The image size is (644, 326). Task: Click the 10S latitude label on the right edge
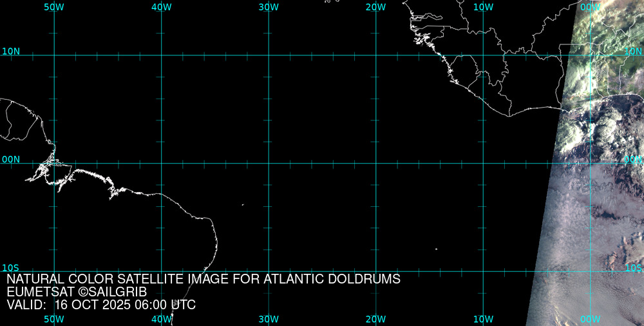pos(634,267)
